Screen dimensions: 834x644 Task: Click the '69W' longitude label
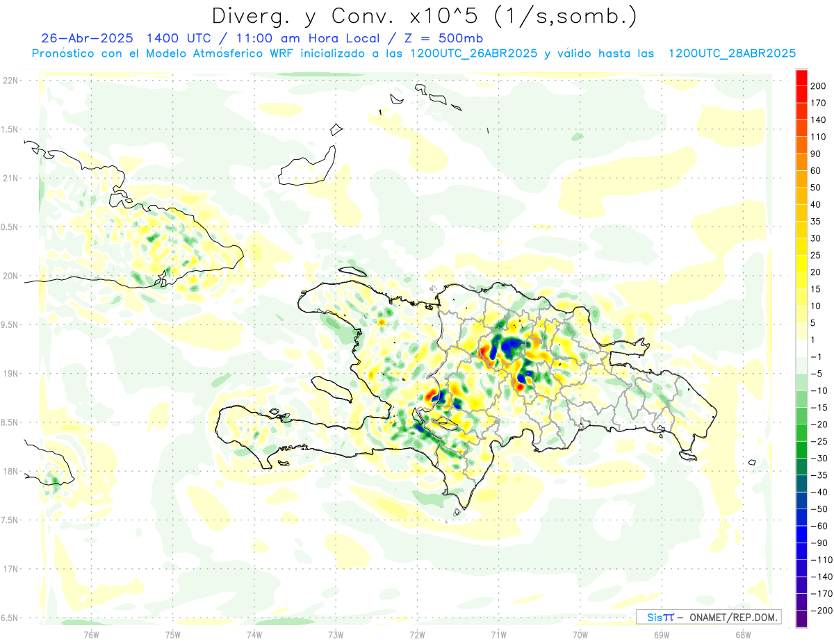662,634
